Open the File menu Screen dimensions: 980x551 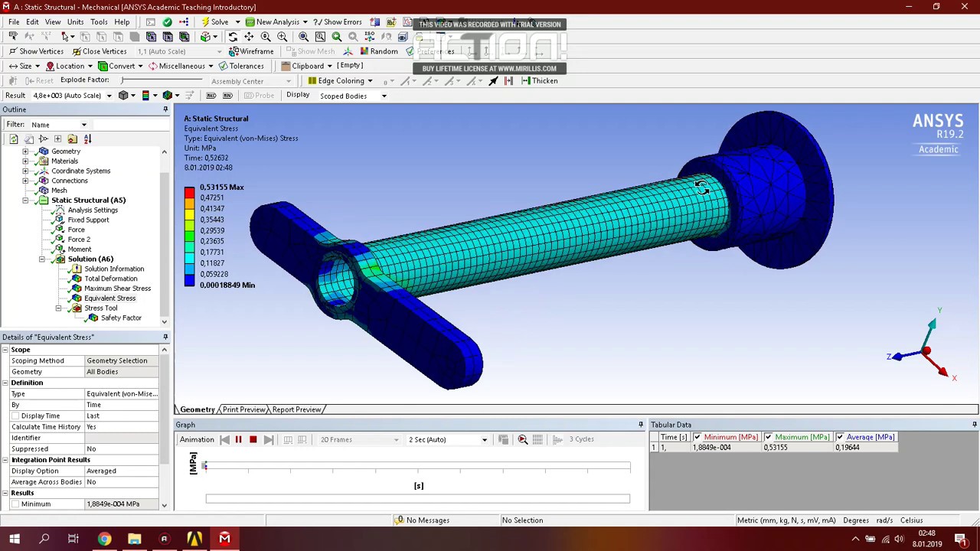click(14, 22)
